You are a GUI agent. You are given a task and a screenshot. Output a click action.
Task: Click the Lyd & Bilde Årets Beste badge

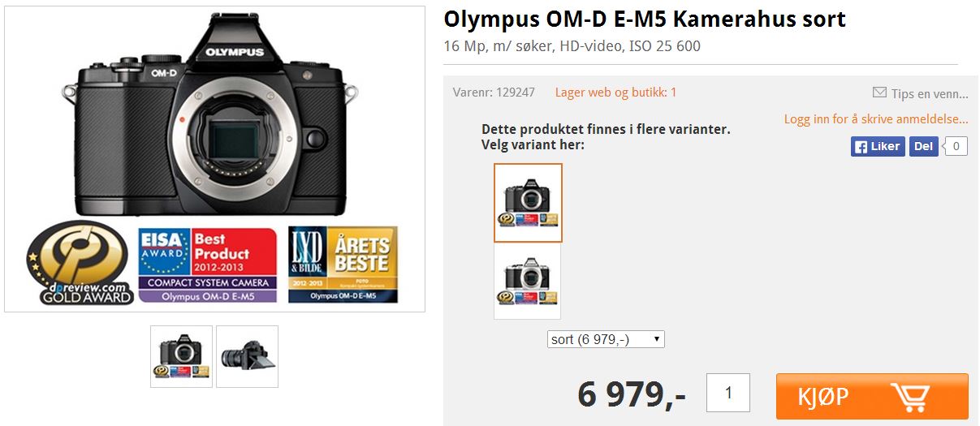click(x=343, y=265)
